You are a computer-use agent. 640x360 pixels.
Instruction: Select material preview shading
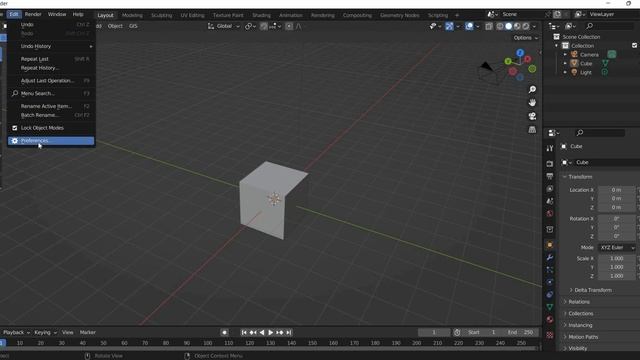pos(517,26)
